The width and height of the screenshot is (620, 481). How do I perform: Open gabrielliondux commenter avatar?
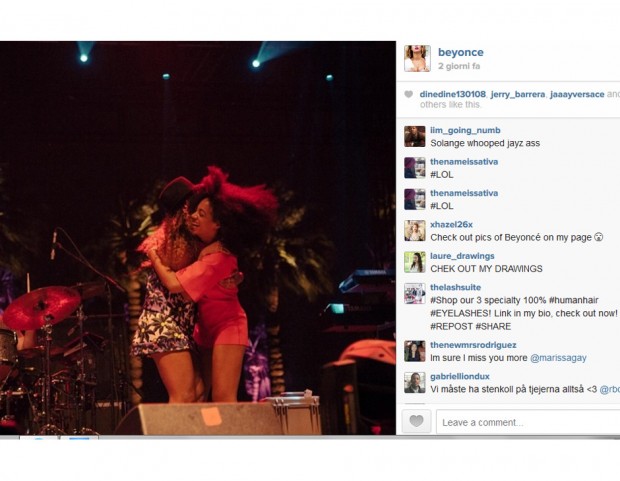(x=415, y=383)
